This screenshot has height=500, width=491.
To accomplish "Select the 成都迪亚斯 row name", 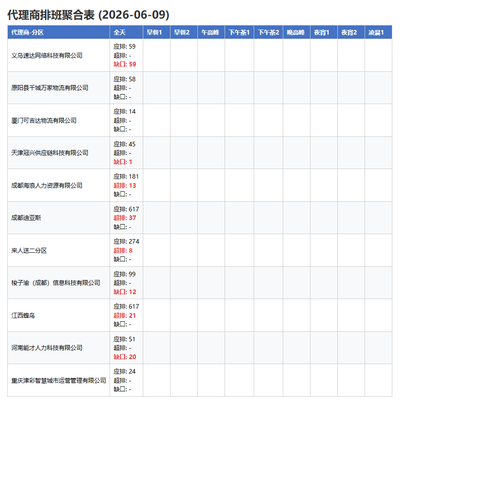I will pyautogui.click(x=26, y=218).
